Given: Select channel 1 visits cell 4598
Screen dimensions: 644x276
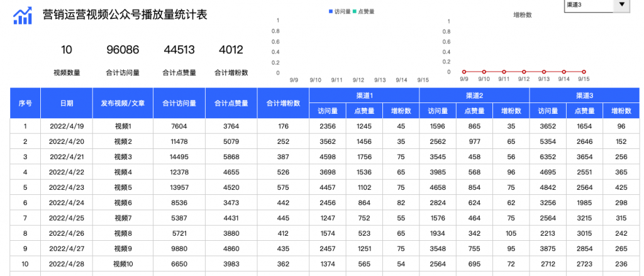Looking at the screenshot, I should click(328, 157).
